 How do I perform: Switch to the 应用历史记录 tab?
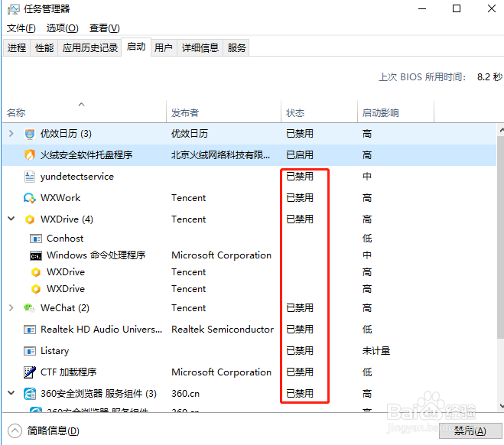point(90,48)
